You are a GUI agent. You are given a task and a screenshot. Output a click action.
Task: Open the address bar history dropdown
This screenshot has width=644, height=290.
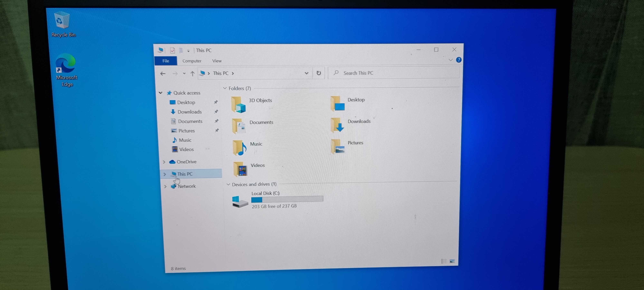pyautogui.click(x=306, y=73)
